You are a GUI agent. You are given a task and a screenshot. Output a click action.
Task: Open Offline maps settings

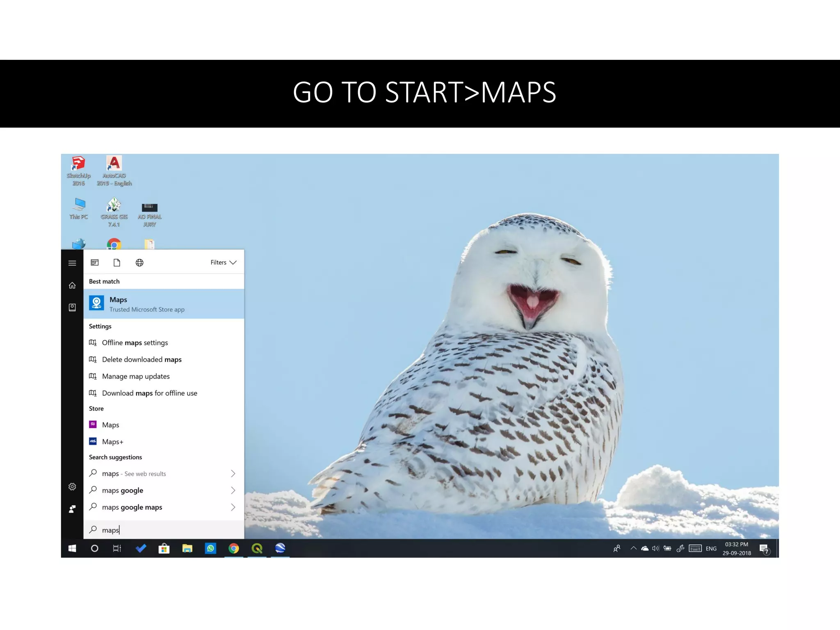tap(135, 342)
